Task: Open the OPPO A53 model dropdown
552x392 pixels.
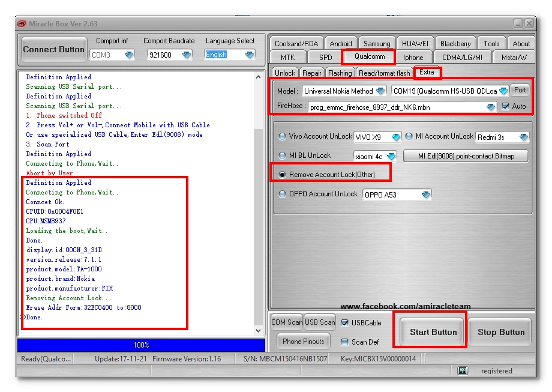Action: (x=425, y=194)
